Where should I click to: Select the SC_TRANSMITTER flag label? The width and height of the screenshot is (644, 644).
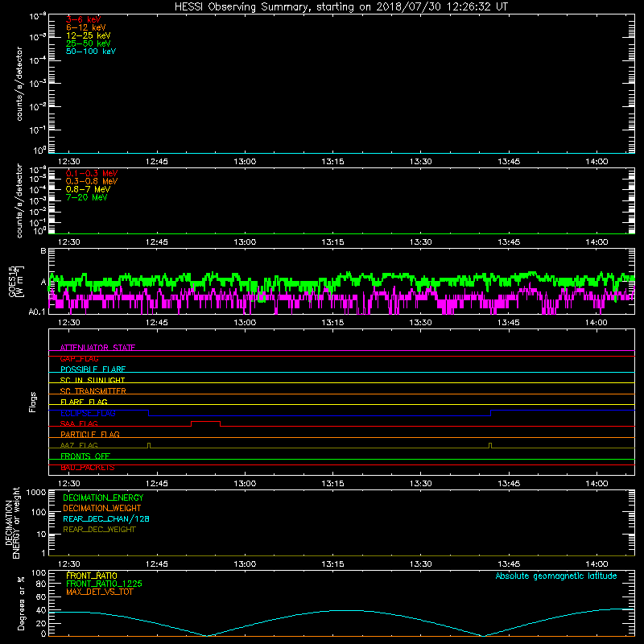point(93,391)
